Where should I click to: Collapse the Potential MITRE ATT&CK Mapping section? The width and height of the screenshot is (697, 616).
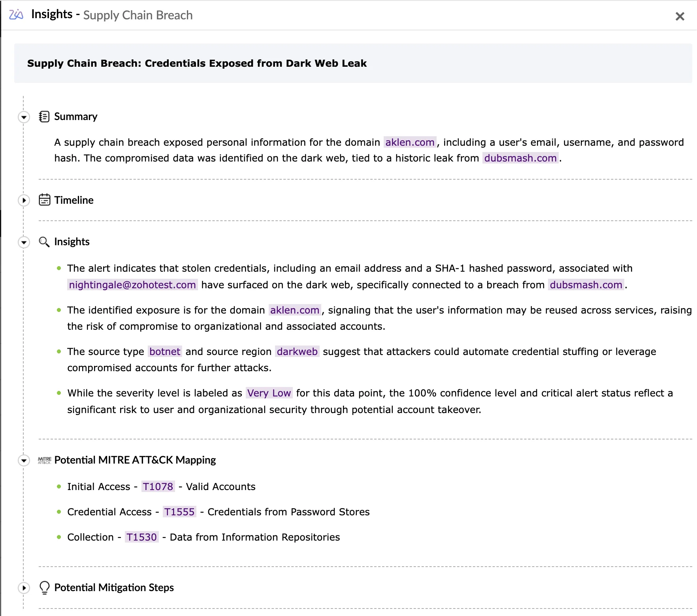tap(24, 460)
